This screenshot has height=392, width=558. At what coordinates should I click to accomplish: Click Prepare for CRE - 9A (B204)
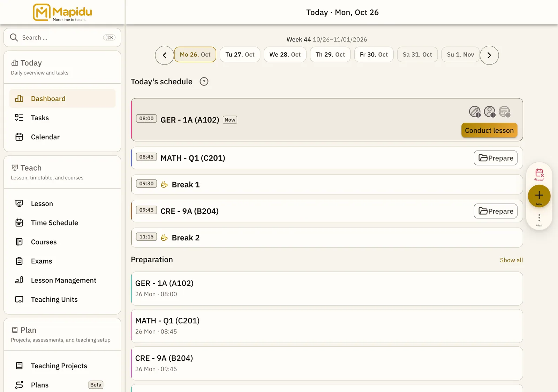tap(496, 211)
